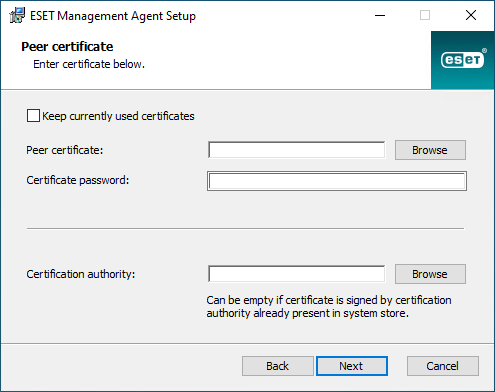Click the window title text in title bar
Viewport: 495px width, 392px height.
click(113, 16)
